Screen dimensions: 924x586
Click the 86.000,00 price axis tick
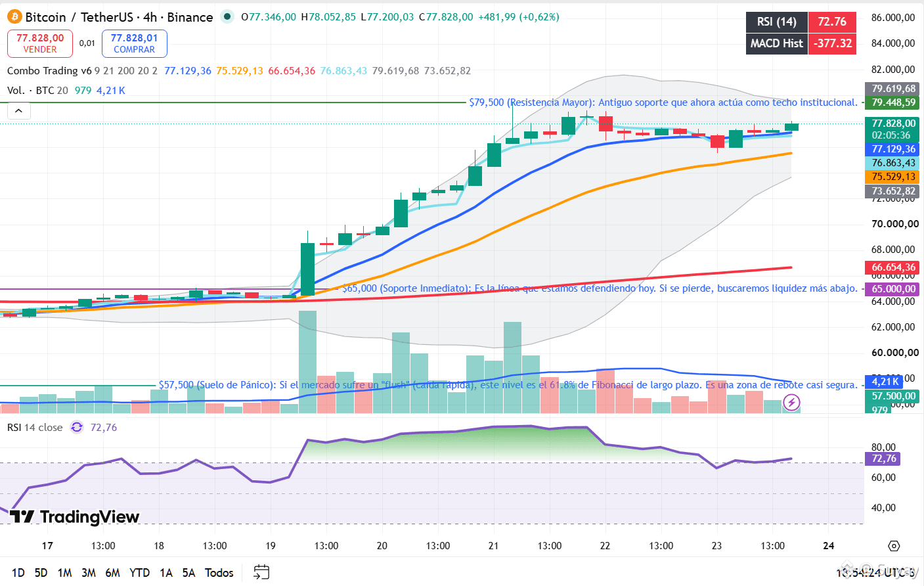[x=893, y=18]
